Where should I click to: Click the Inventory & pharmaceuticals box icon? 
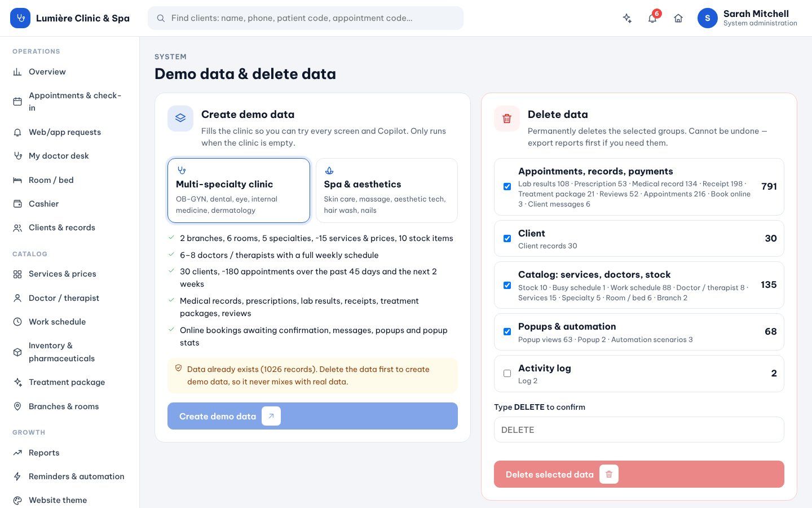(x=17, y=352)
